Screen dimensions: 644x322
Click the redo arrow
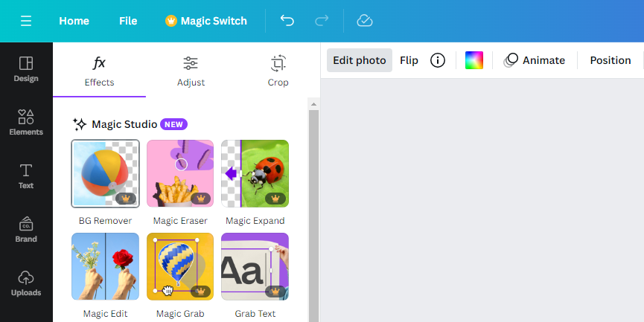322,21
